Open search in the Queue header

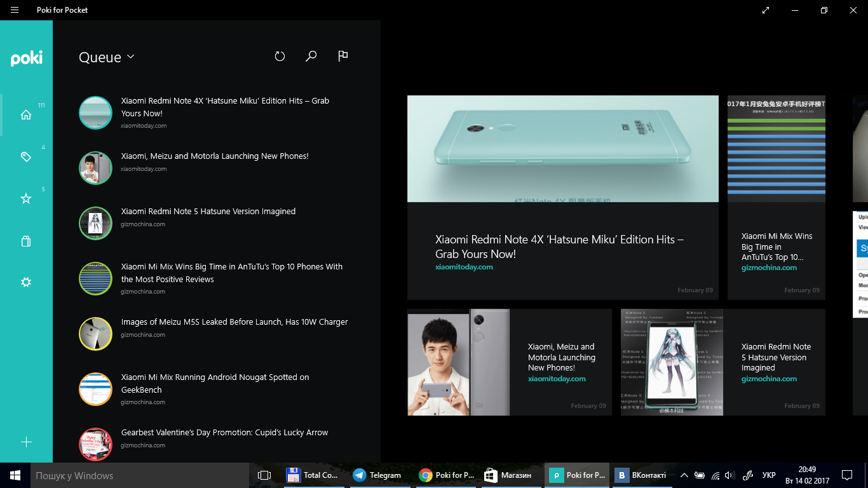pyautogui.click(x=311, y=57)
